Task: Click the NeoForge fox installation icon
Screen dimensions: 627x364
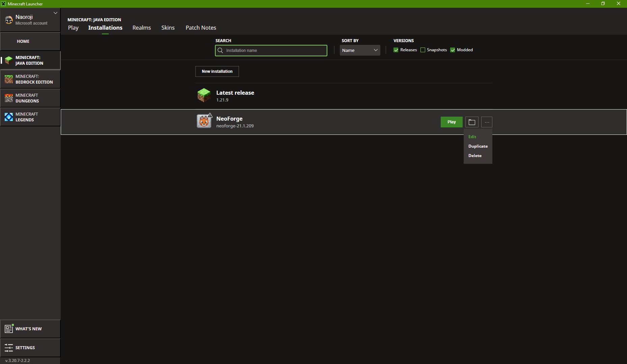Action: point(204,121)
